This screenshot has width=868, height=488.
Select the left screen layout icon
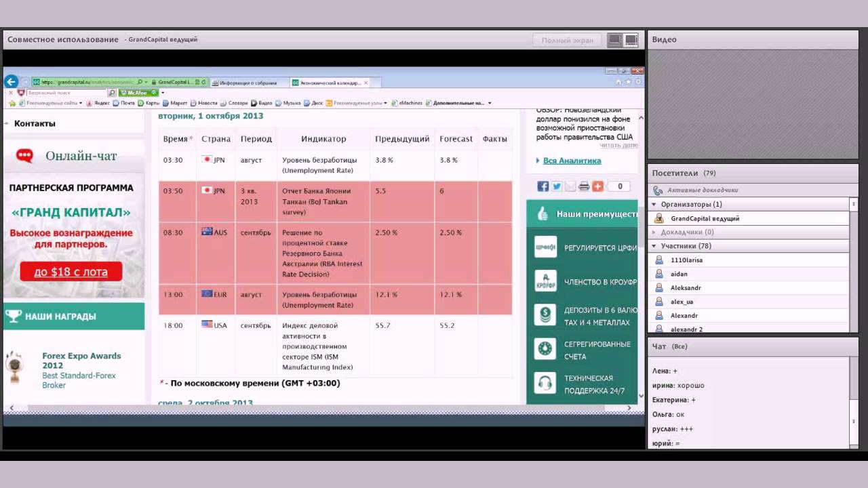pyautogui.click(x=615, y=40)
